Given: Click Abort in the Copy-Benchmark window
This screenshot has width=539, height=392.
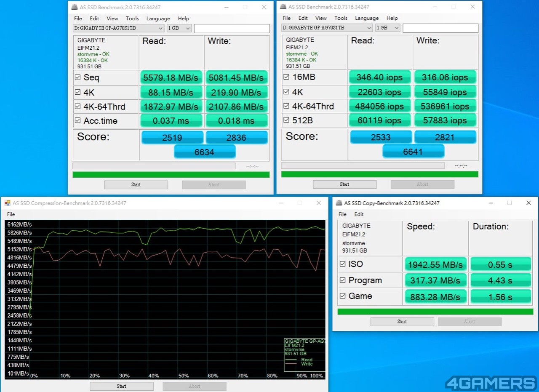Looking at the screenshot, I should (470, 322).
